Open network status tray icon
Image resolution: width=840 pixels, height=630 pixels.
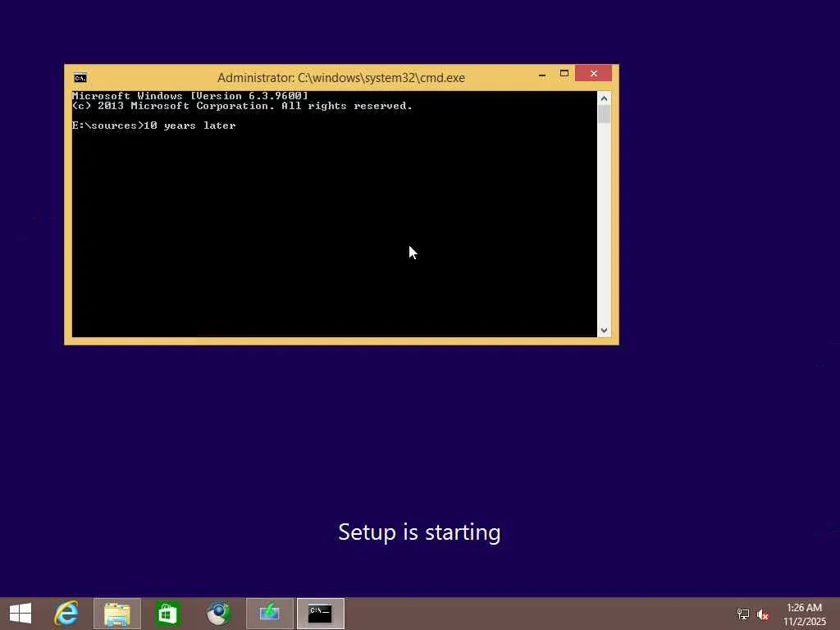pyautogui.click(x=743, y=614)
